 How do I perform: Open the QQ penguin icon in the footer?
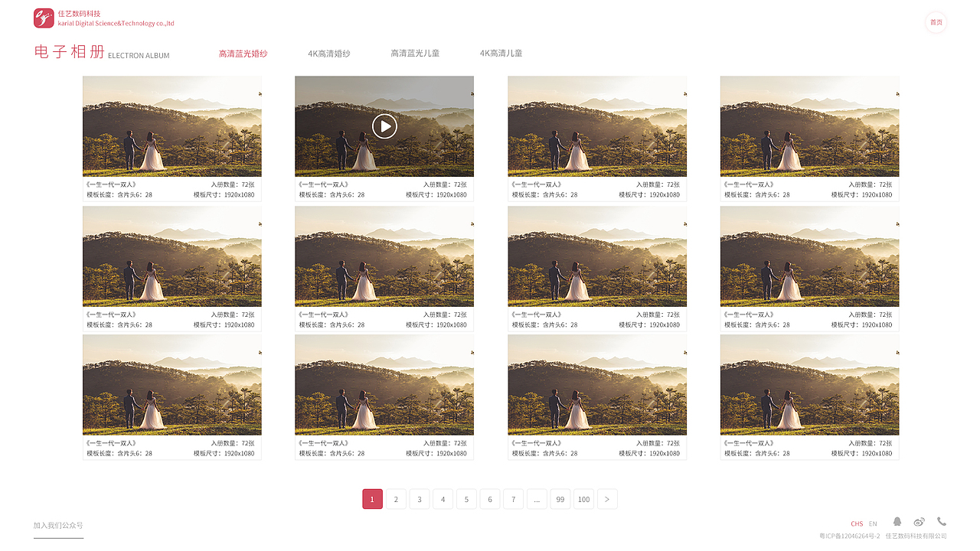pos(897,522)
